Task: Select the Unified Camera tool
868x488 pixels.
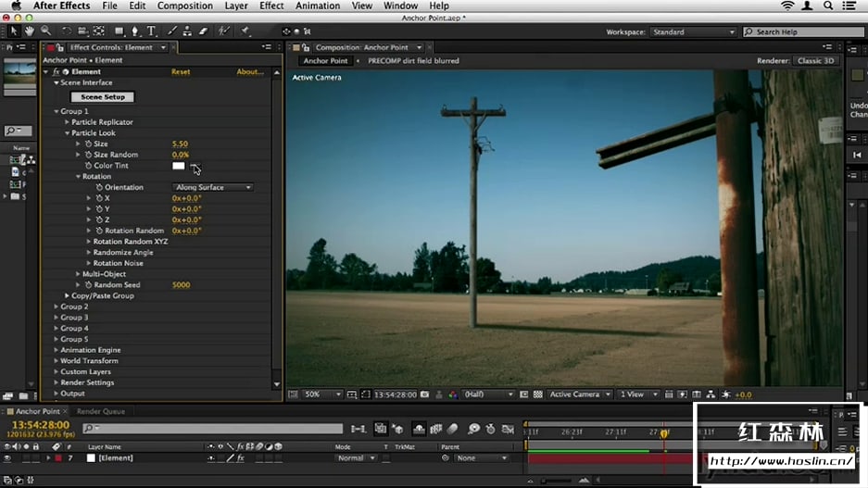Action: pyautogui.click(x=82, y=31)
